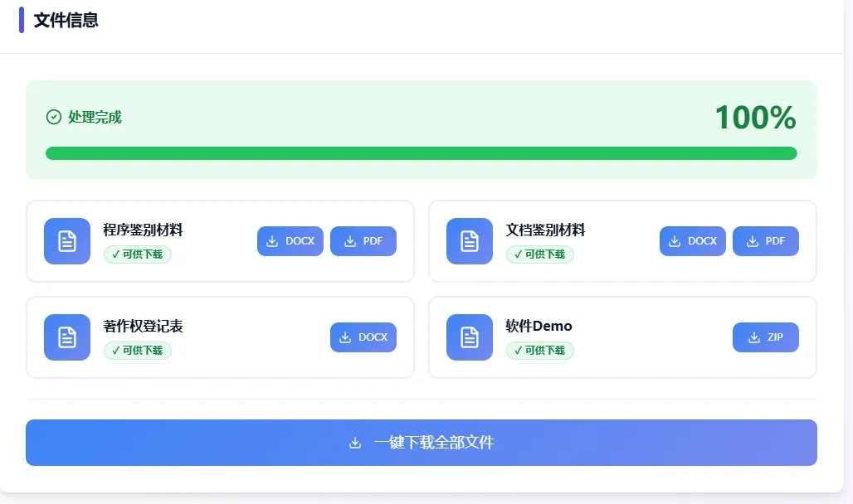This screenshot has width=853, height=504.
Task: Click the 文档鉴别材料 document icon
Action: 469,241
